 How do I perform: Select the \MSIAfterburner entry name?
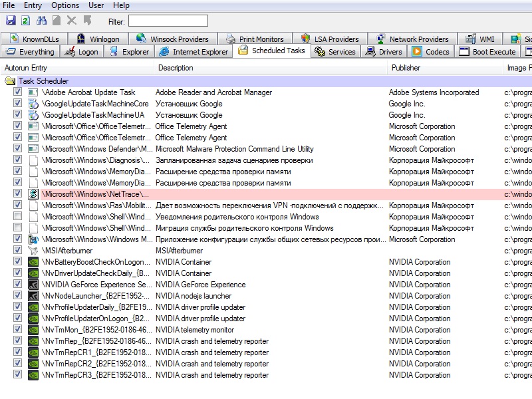point(67,251)
